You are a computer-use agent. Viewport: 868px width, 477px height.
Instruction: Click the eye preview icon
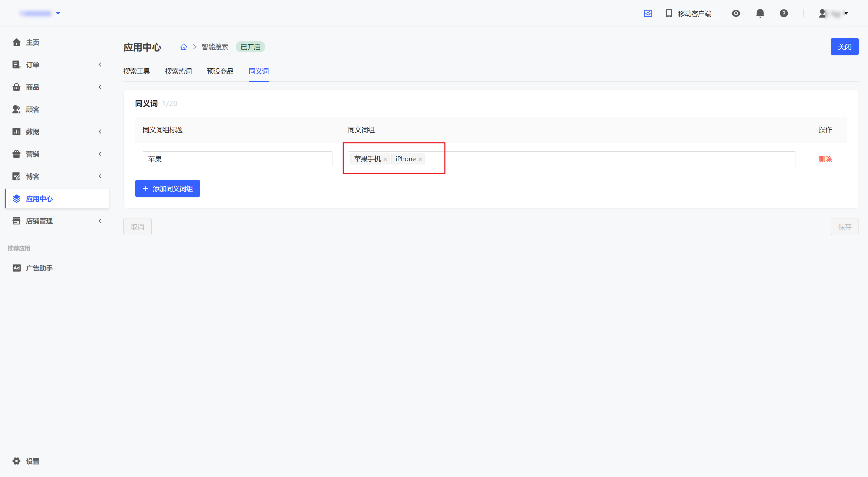(x=736, y=14)
